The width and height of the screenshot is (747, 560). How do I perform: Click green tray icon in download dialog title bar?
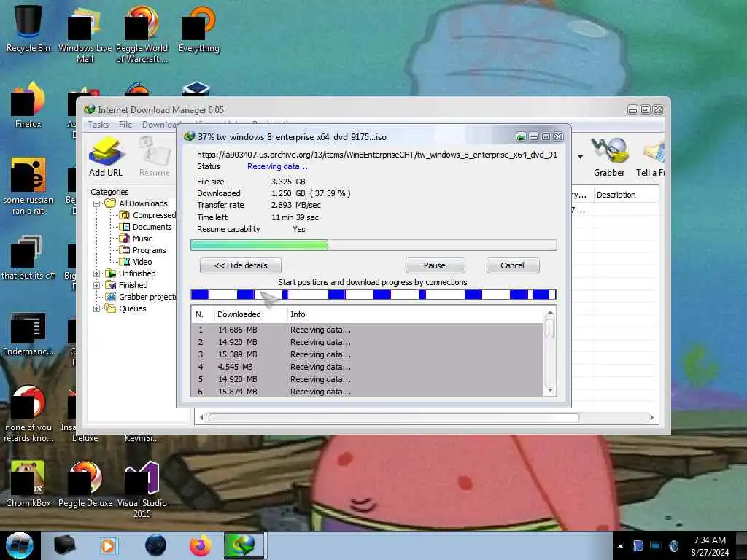pyautogui.click(x=521, y=137)
